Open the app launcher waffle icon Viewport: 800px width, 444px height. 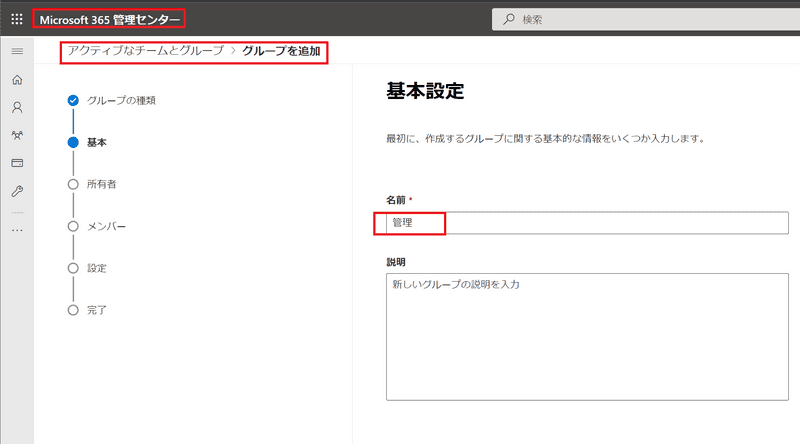(x=16, y=19)
